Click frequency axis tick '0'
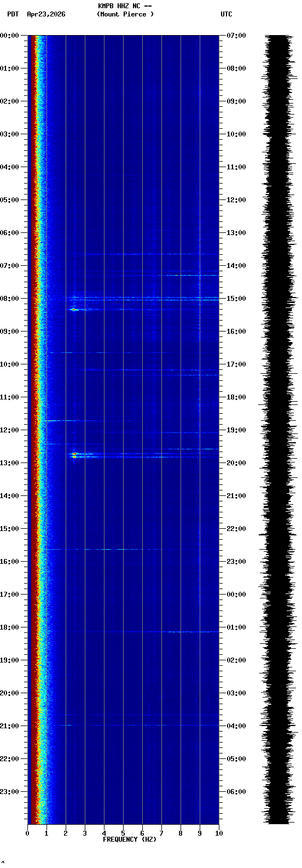Image resolution: width=302 pixels, height=868 pixels. [27, 833]
